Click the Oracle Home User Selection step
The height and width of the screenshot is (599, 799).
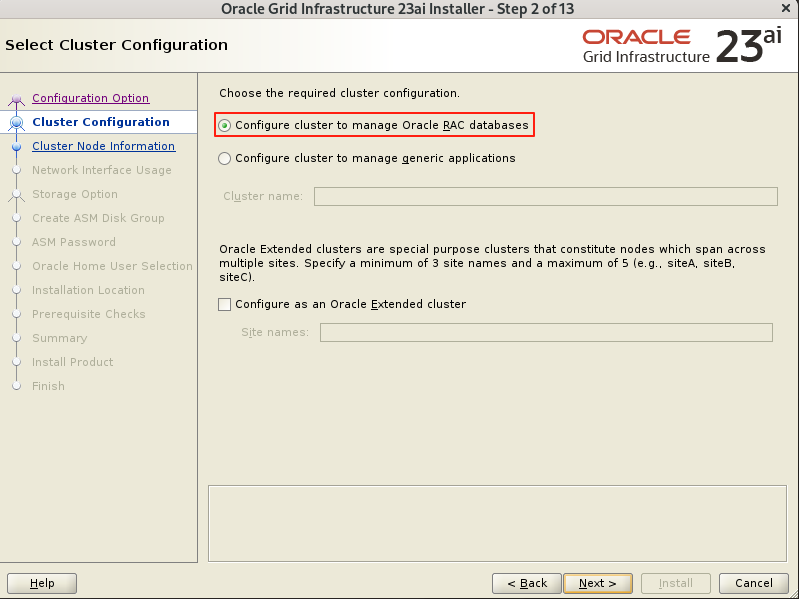pos(112,266)
